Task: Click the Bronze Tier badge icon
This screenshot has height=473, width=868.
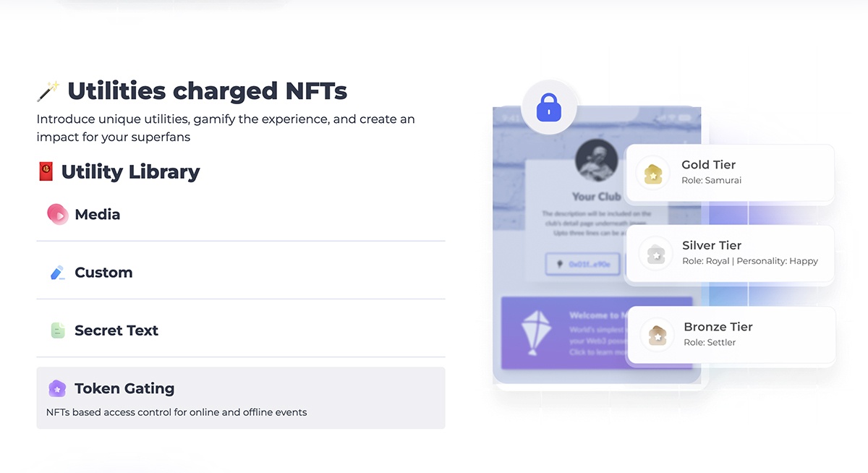Action: (657, 335)
